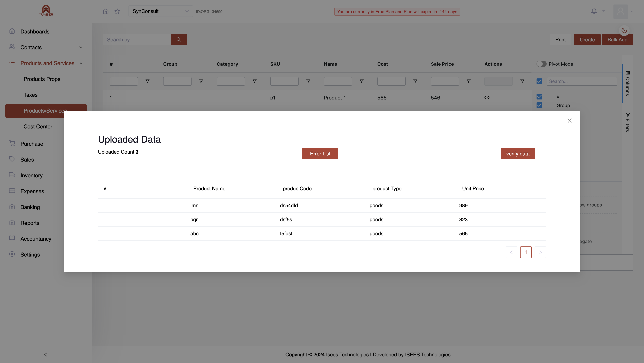Click the Number logo
Image resolution: width=644 pixels, height=363 pixels.
point(46,10)
